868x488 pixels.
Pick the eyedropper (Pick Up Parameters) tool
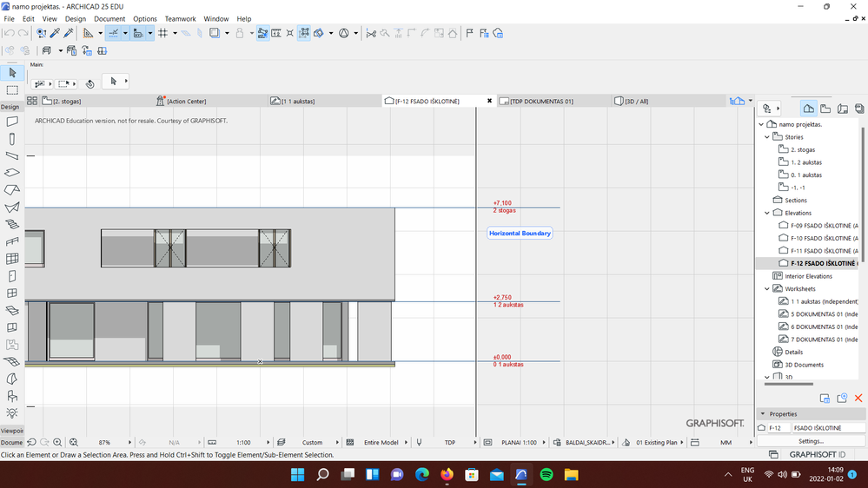point(55,33)
